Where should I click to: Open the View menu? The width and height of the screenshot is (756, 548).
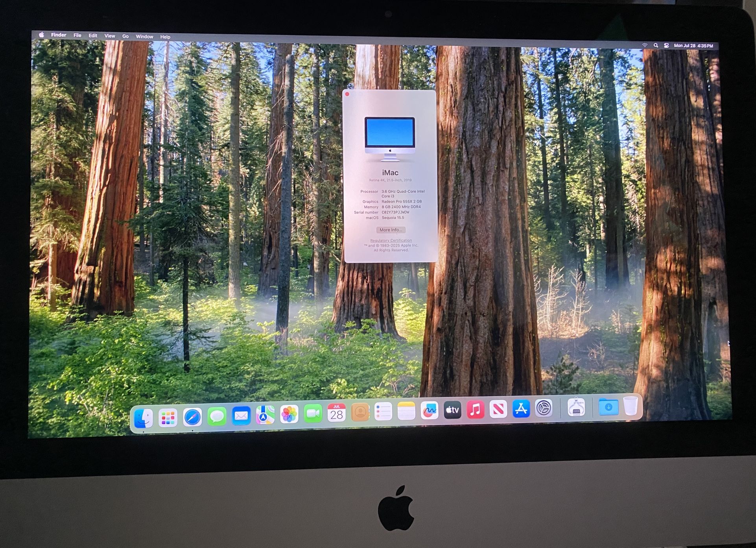pos(109,36)
